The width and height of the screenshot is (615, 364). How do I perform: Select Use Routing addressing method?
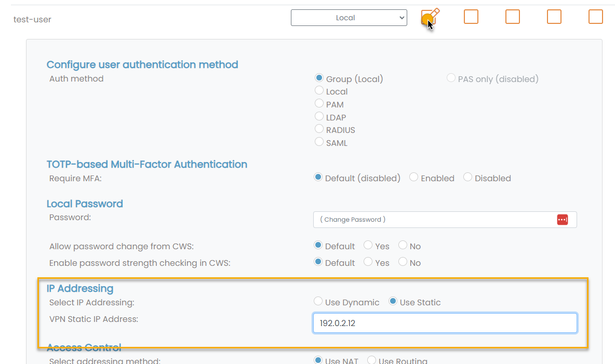372,360
